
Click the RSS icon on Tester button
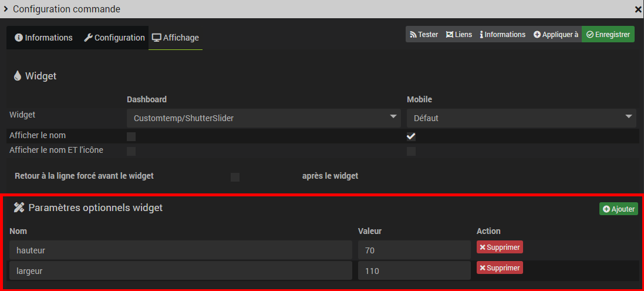coord(413,35)
